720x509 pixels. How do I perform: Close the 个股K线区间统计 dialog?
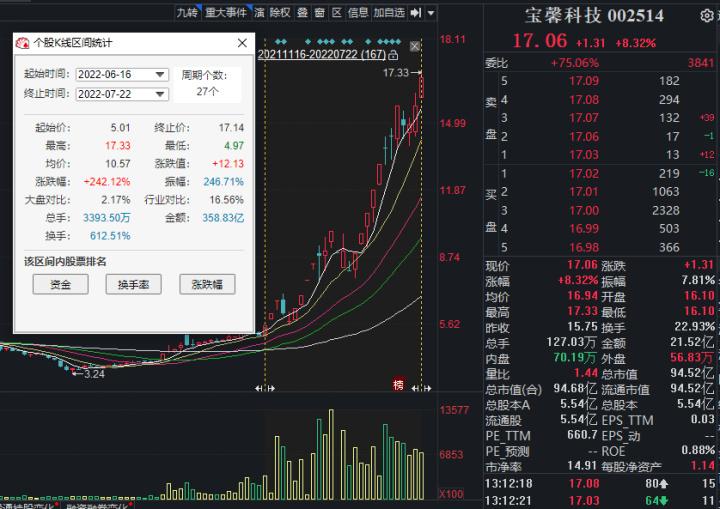point(242,43)
